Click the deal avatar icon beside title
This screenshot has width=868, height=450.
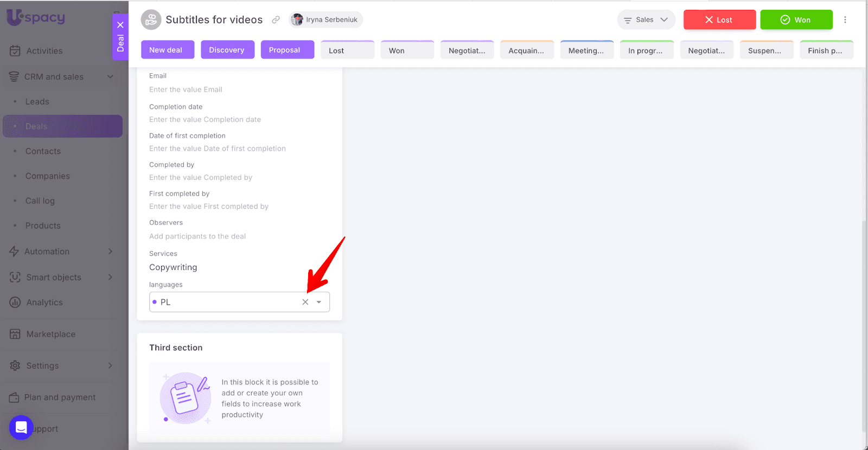tap(151, 20)
